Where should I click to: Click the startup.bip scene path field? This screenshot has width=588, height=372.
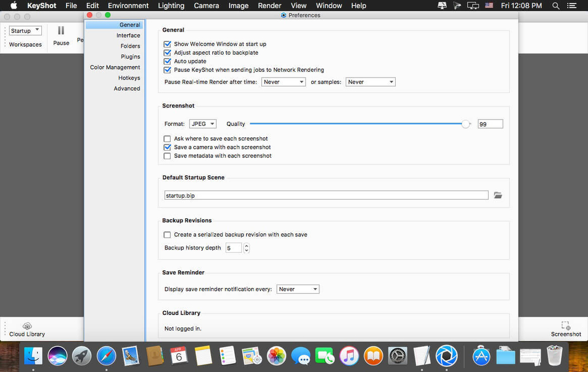click(x=326, y=195)
